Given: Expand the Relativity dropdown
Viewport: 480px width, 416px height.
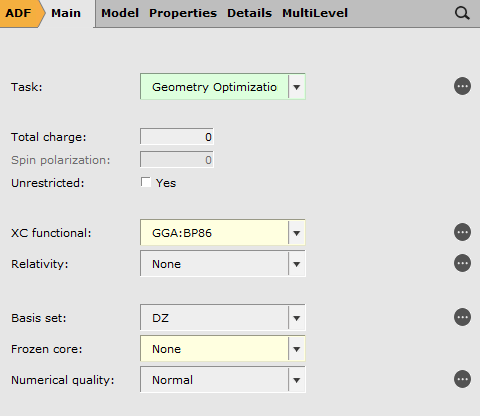Looking at the screenshot, I should pyautogui.click(x=223, y=264).
